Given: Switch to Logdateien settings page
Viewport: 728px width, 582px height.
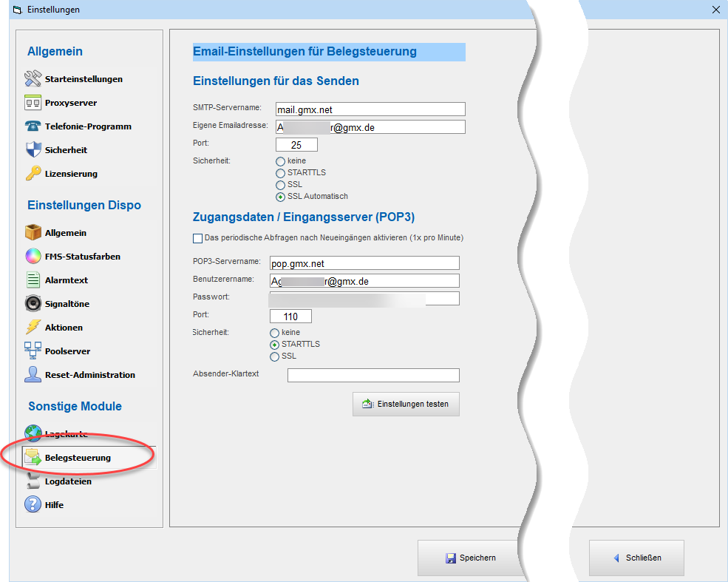Looking at the screenshot, I should (68, 481).
